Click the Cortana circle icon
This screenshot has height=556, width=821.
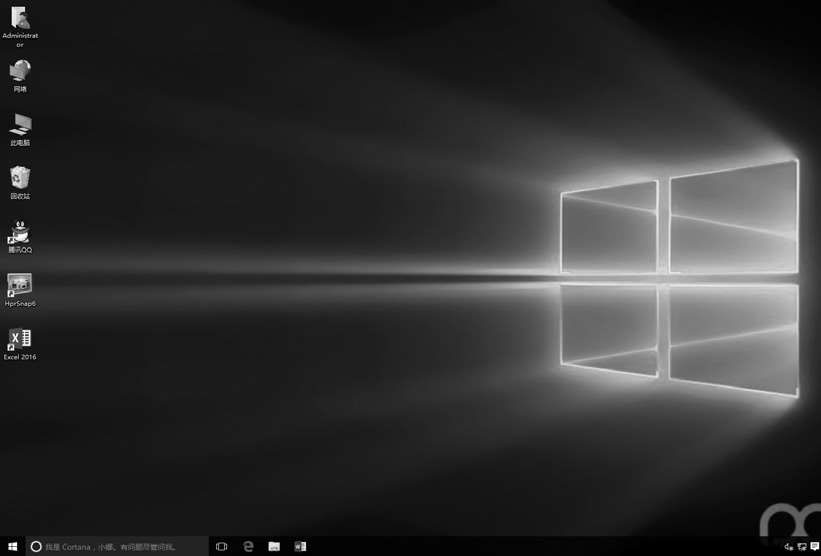point(36,547)
